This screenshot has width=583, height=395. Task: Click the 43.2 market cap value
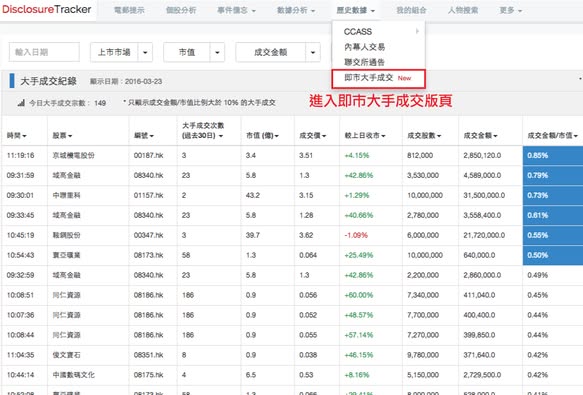[x=252, y=195]
